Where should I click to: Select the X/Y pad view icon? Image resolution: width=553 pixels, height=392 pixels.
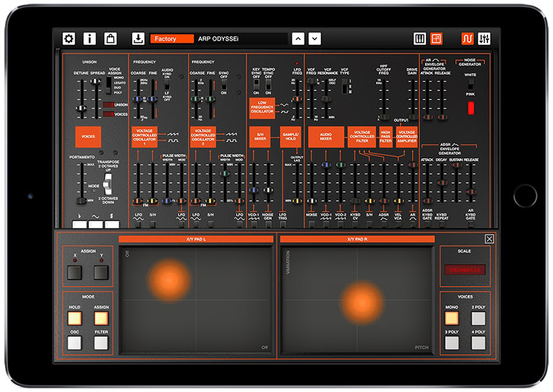click(436, 39)
